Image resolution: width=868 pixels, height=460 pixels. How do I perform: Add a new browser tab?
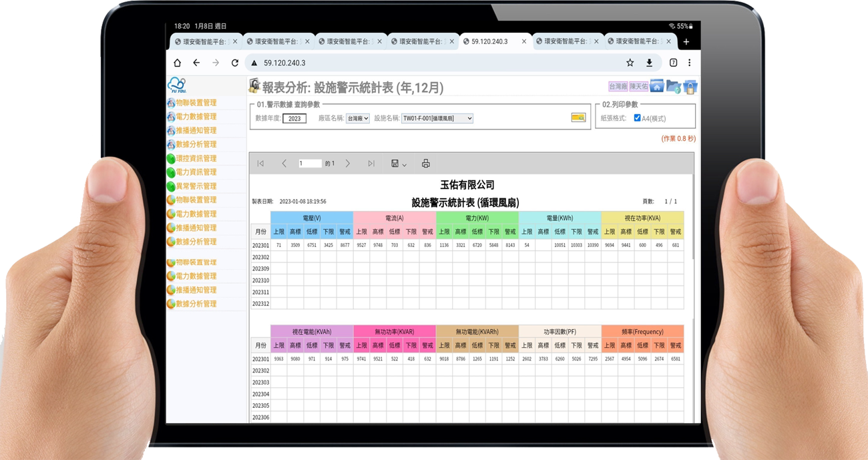tap(686, 41)
